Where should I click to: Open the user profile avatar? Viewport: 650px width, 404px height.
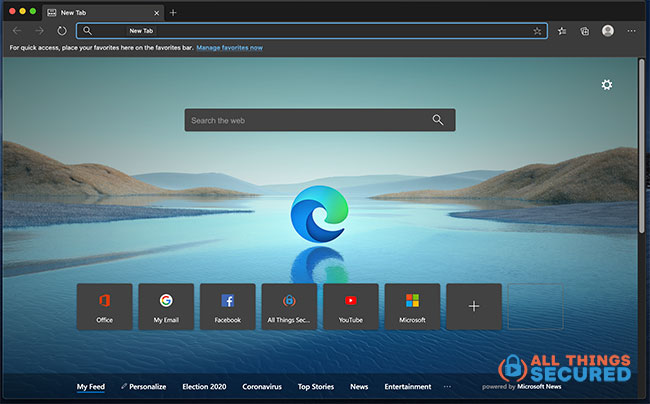click(608, 31)
